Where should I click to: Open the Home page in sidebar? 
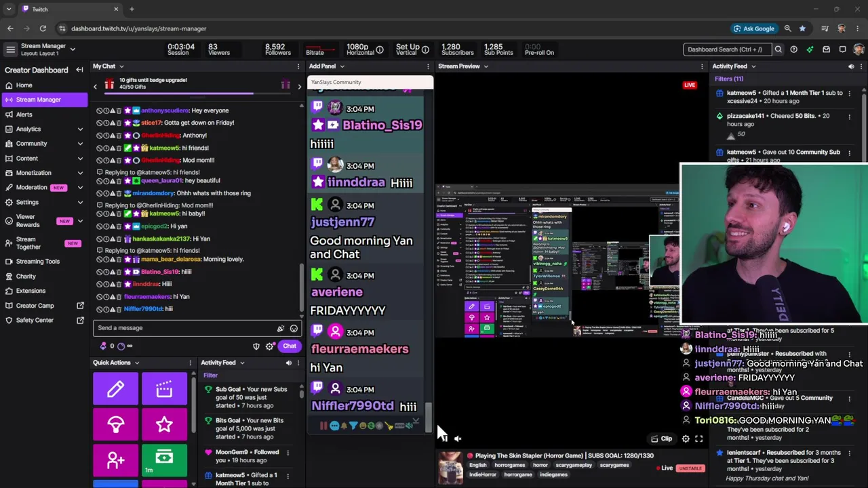[44, 85]
